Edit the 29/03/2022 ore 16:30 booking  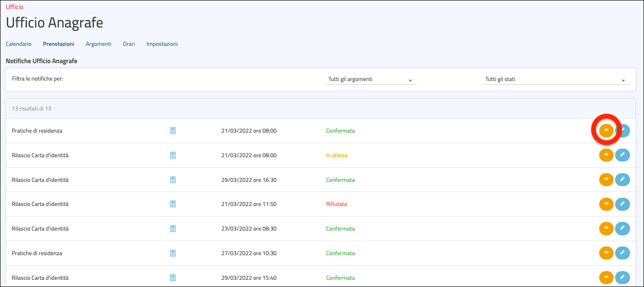tap(622, 179)
